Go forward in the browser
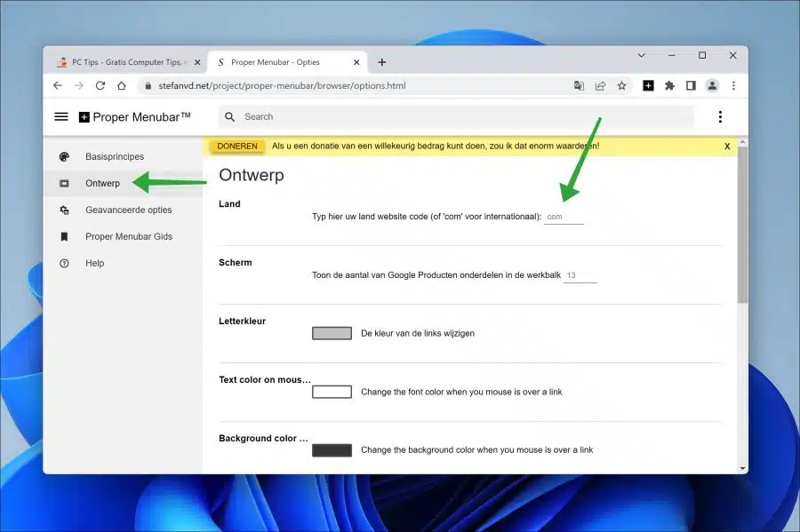The width and height of the screenshot is (800, 532). point(78,85)
